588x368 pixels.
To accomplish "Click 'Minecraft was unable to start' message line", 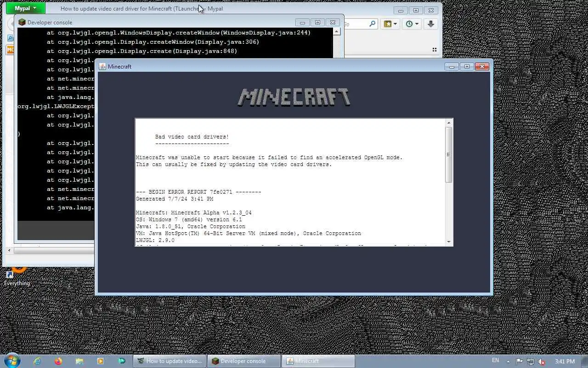I will 269,157.
